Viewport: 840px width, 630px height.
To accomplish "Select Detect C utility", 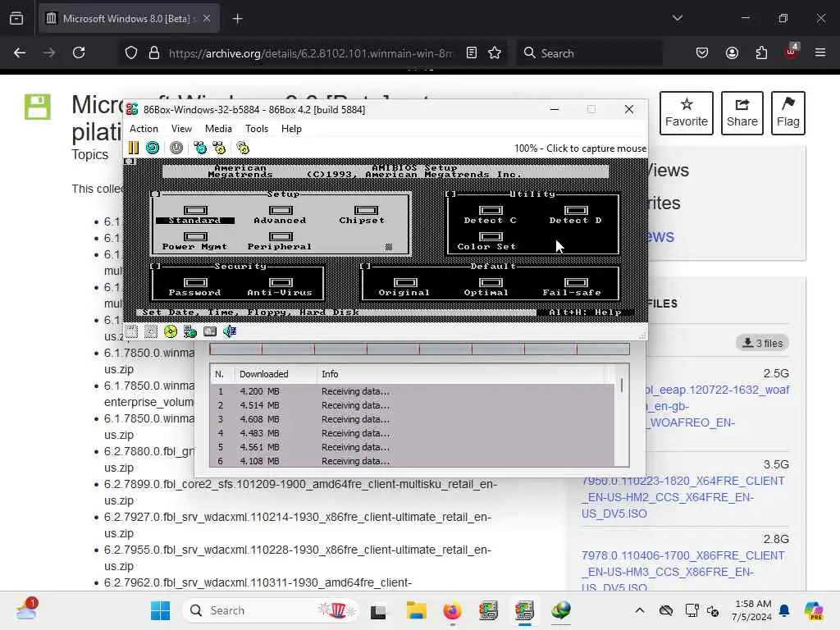I will click(x=491, y=215).
